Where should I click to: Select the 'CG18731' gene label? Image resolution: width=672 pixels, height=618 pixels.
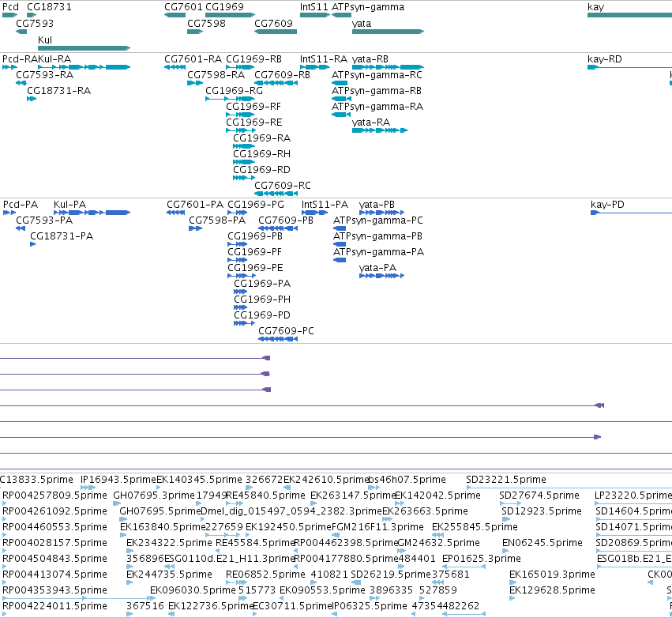pos(49,7)
